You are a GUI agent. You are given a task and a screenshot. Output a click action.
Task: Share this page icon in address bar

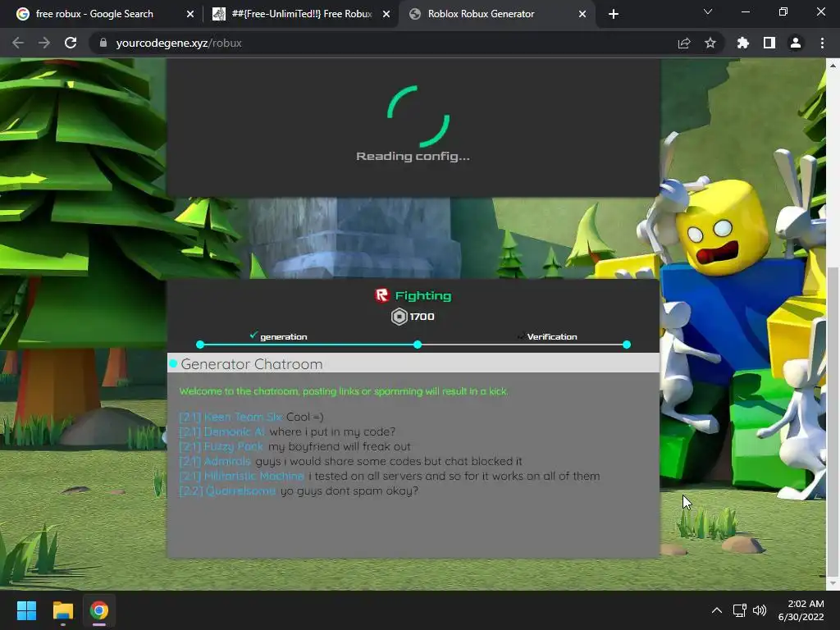(683, 43)
